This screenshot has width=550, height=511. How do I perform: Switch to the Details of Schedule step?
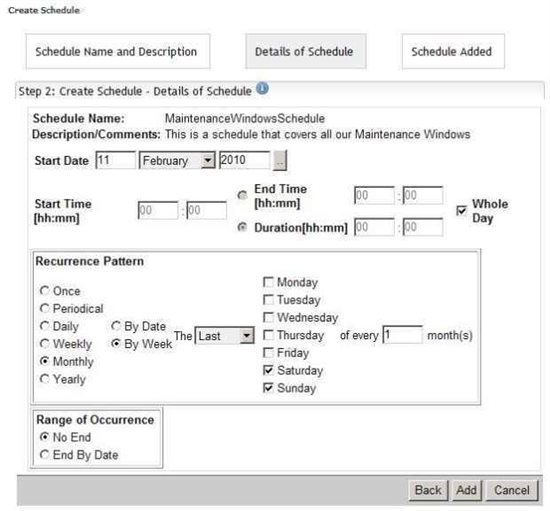click(306, 52)
